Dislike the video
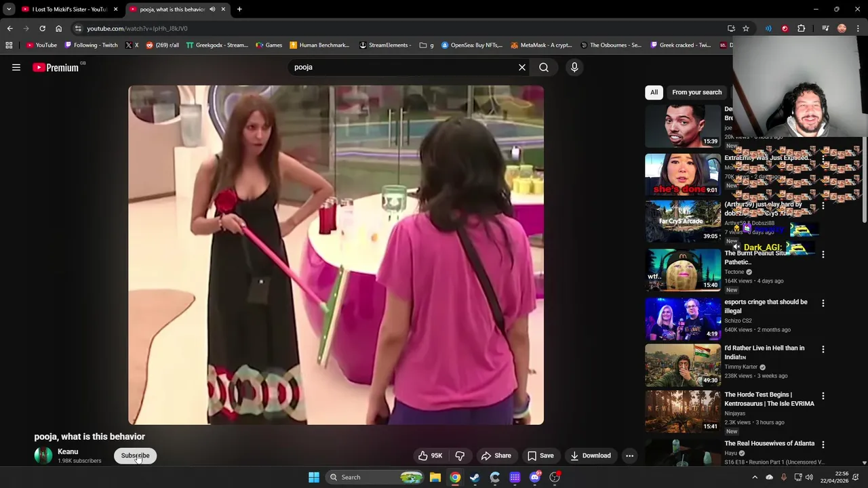Viewport: 868px width, 488px height. (460, 455)
